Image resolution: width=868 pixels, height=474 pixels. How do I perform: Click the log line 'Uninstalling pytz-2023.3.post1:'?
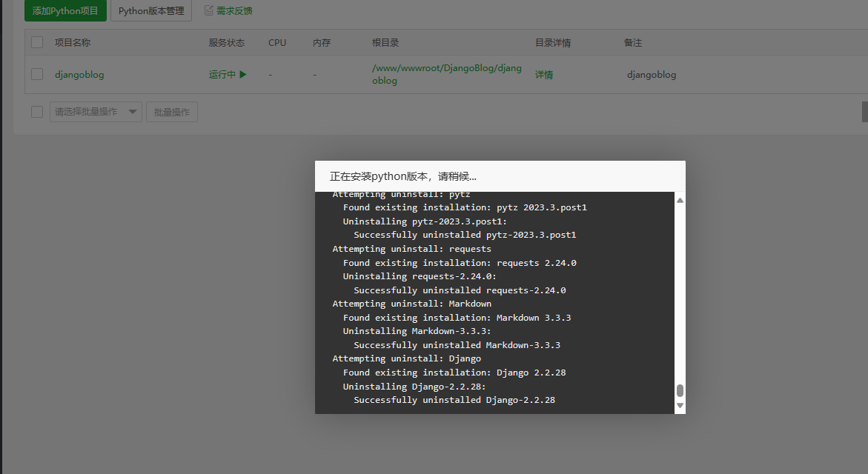[x=425, y=221]
